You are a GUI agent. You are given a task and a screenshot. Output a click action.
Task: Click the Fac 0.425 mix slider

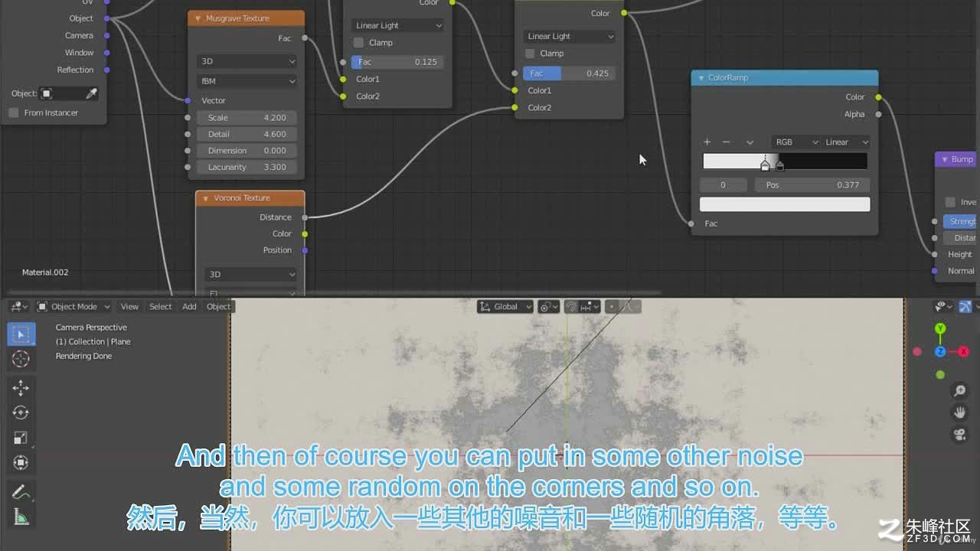(x=570, y=73)
